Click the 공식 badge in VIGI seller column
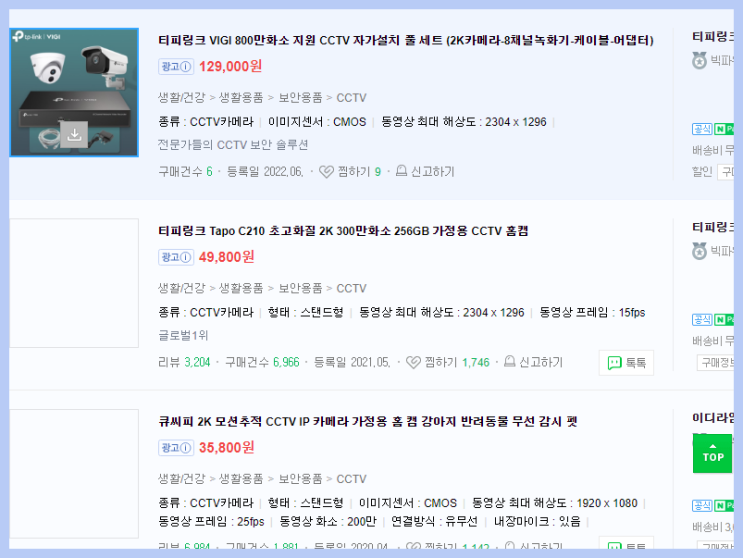 (702, 129)
